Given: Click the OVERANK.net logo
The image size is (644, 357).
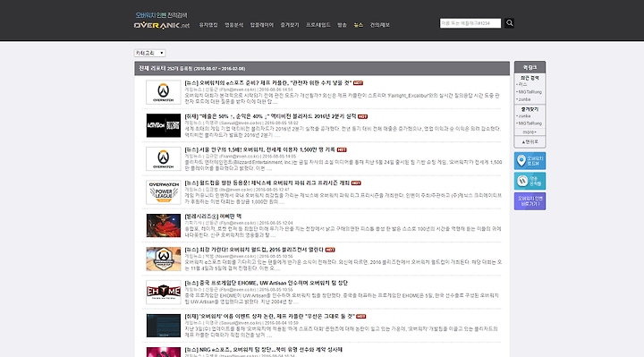Looking at the screenshot, I should pos(161,25).
